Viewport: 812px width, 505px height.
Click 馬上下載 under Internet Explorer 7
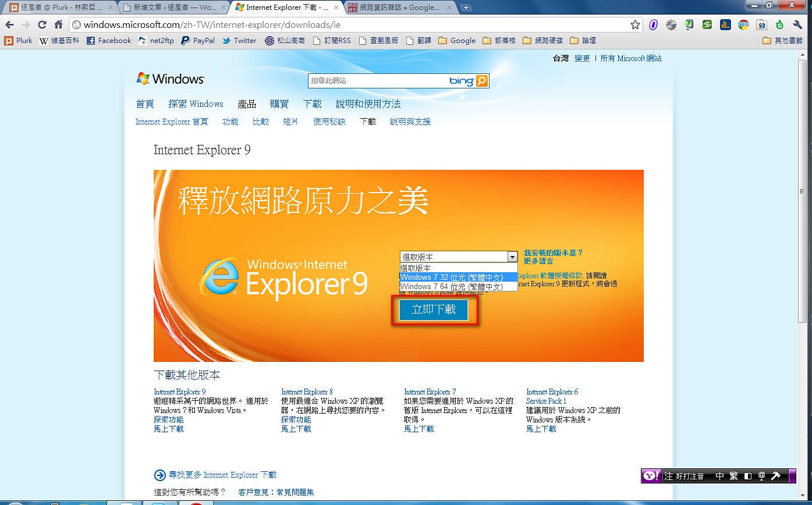click(x=419, y=429)
